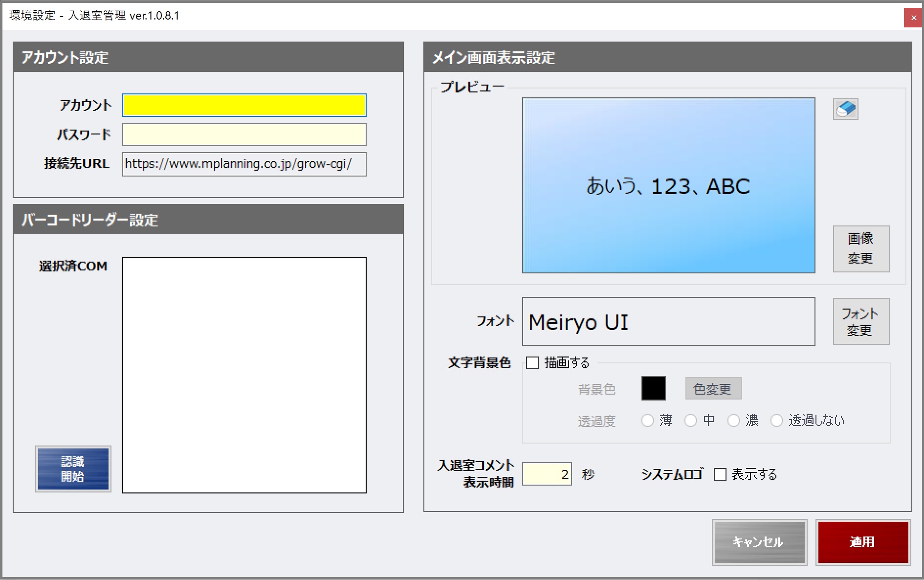Image resolution: width=924 pixels, height=580 pixels.
Task: Click the 選択済COM list box
Action: (x=244, y=375)
